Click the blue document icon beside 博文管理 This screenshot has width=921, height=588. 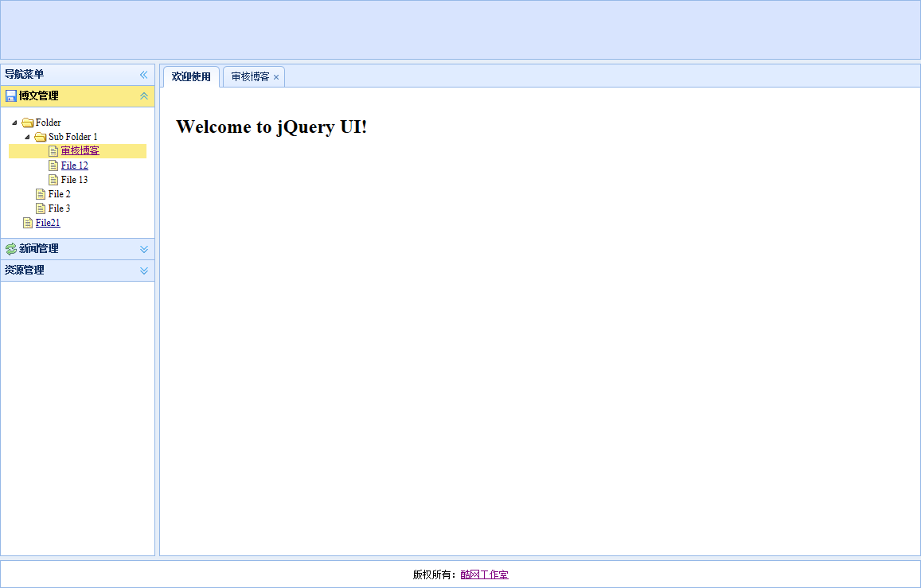click(x=11, y=95)
